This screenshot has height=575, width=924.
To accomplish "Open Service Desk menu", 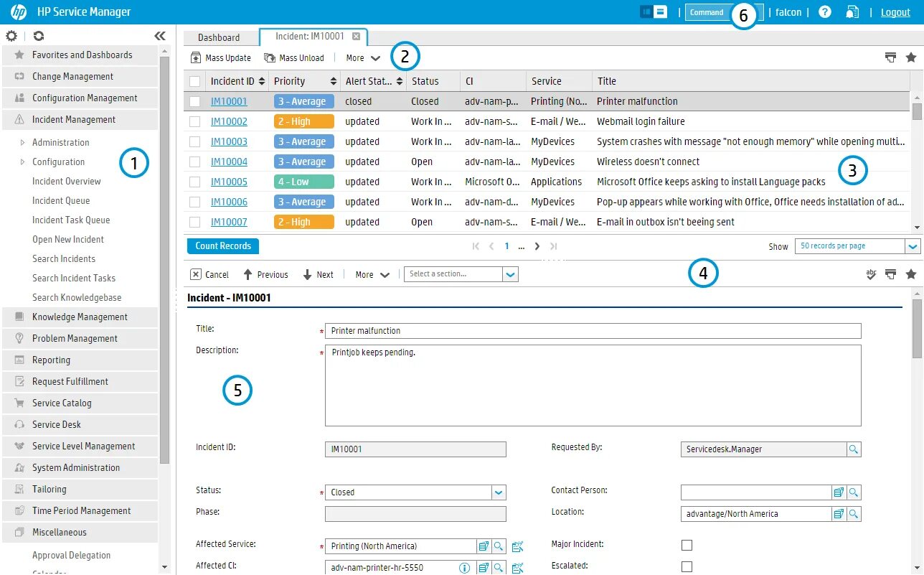I will point(80,425).
